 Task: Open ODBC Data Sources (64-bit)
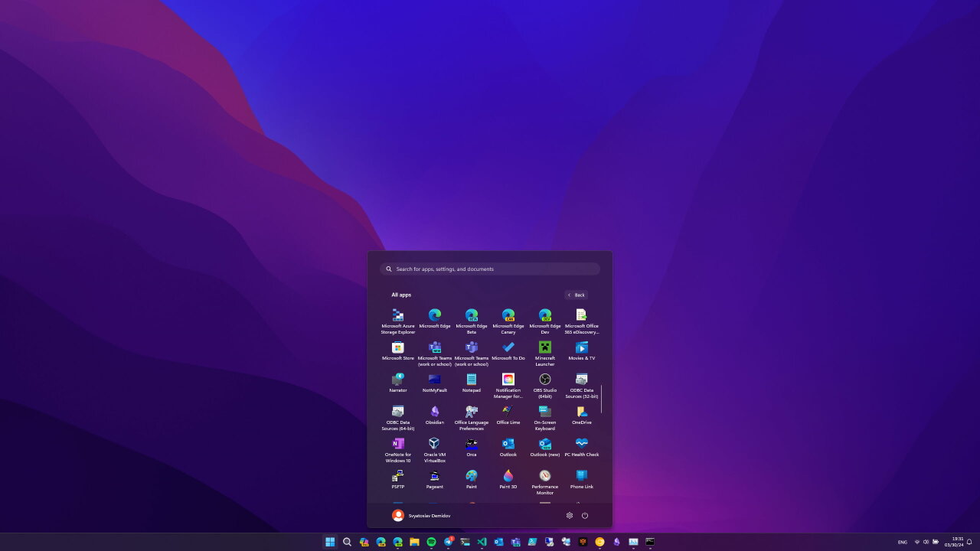coord(398,418)
